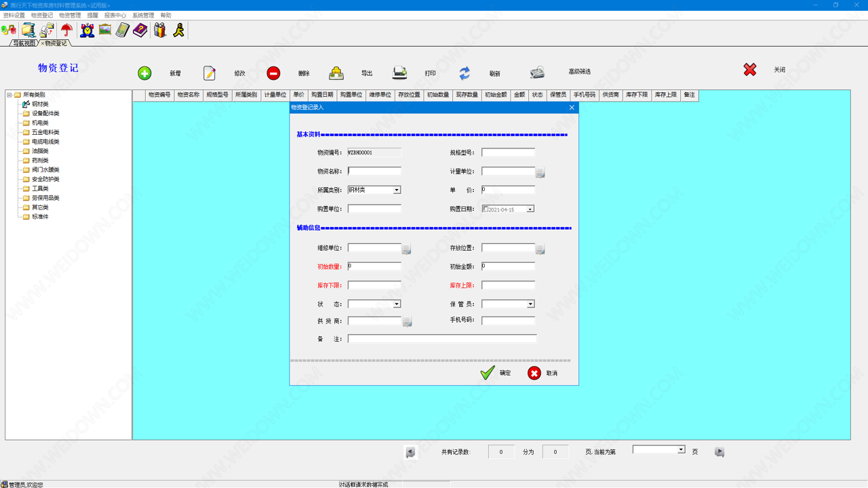Click the 物资编号 column header
This screenshot has height=488, width=868.
(160, 96)
